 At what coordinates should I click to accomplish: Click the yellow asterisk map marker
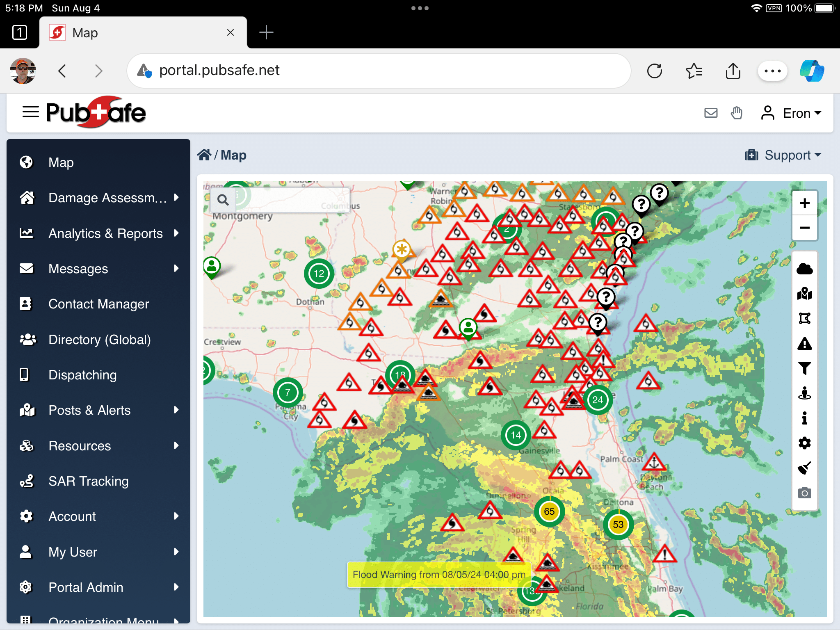point(402,249)
